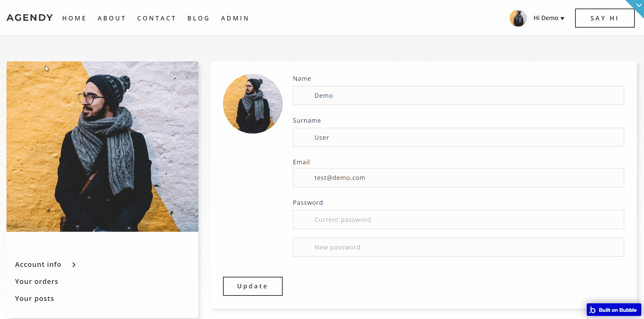Click the Current password field

point(458,219)
